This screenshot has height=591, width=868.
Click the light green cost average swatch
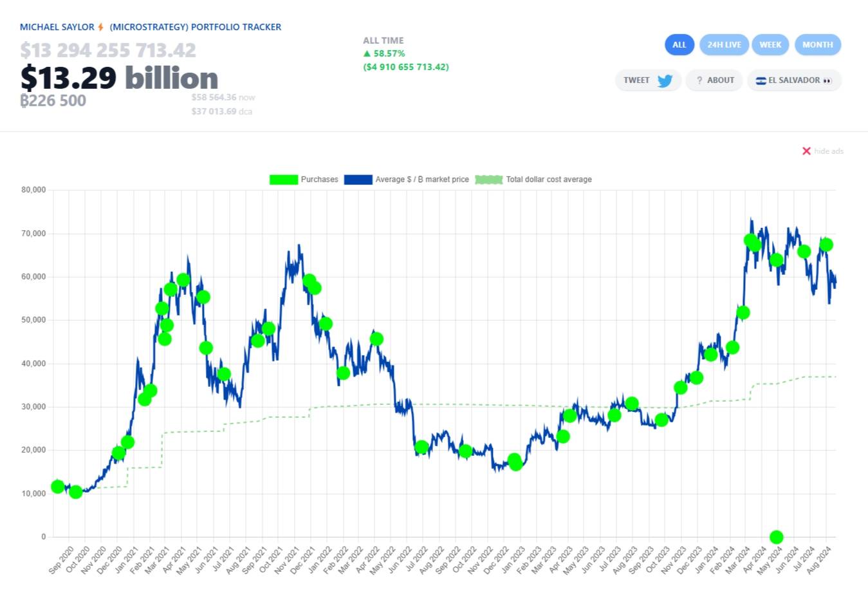[489, 180]
